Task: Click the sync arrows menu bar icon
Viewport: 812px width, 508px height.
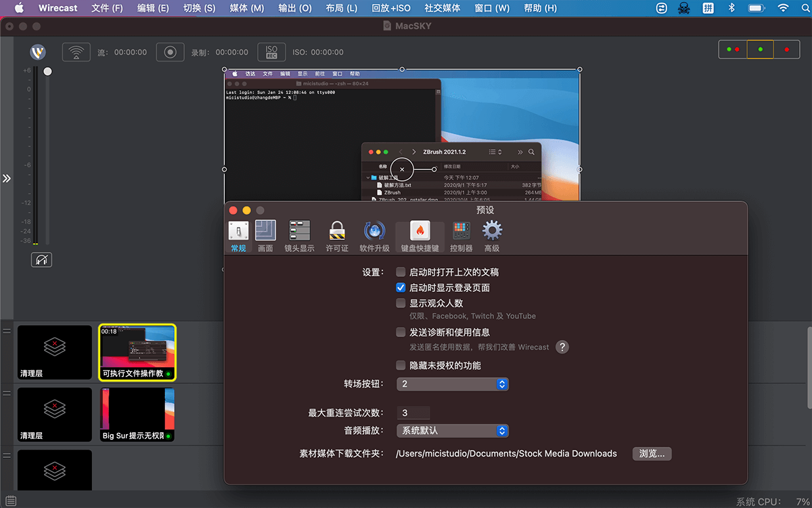Action: click(662, 8)
